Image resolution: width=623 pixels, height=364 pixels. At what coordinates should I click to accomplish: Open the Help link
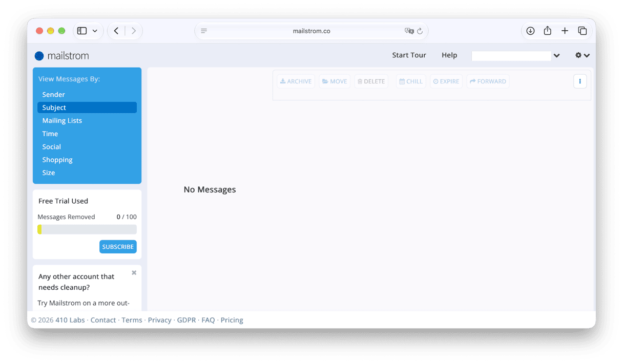[x=449, y=55]
